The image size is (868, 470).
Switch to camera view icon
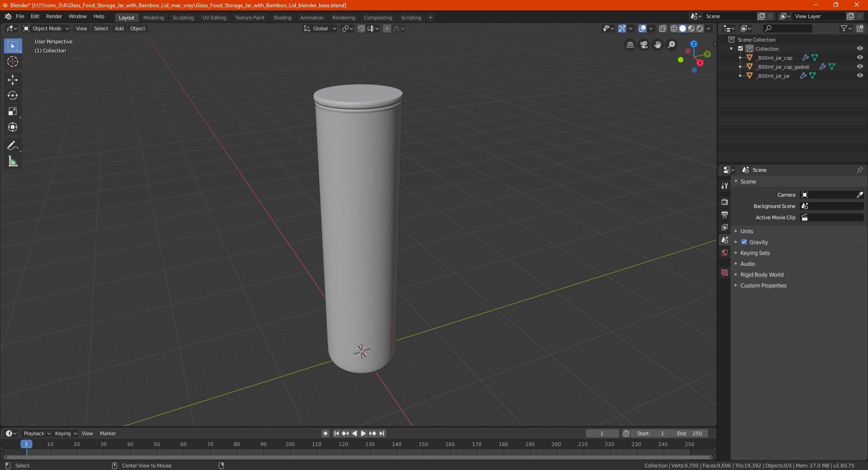[644, 45]
